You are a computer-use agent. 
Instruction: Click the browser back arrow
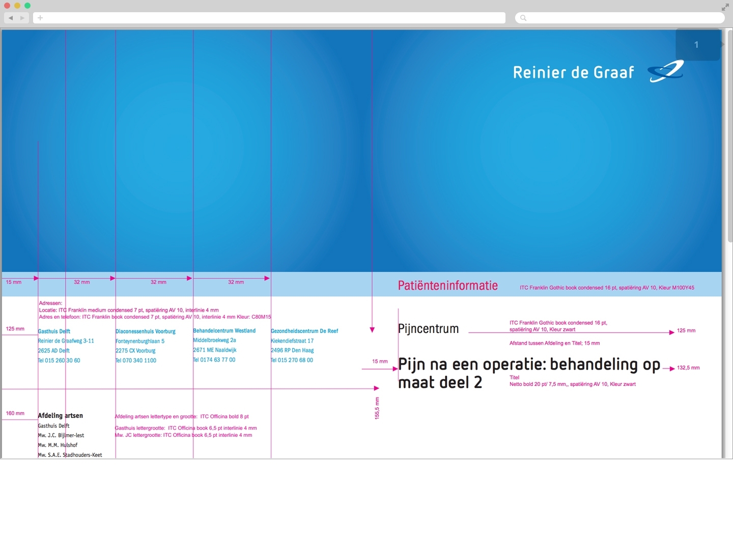tap(10, 18)
